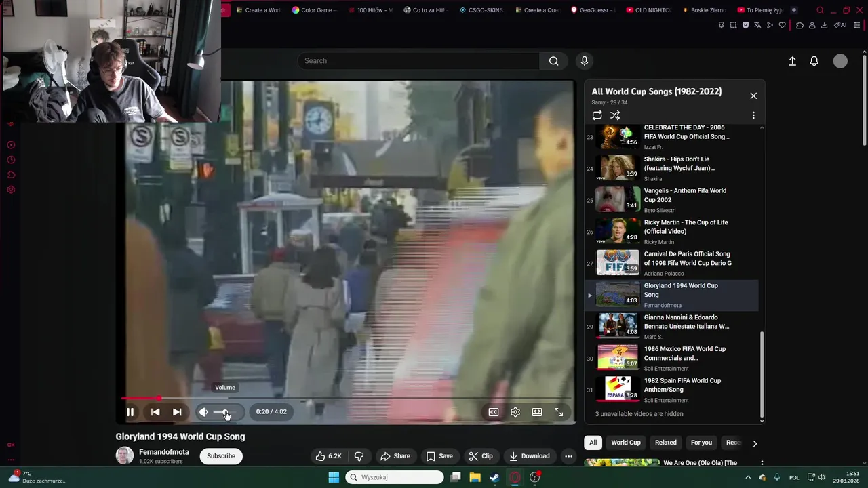Select Ricky Martin The Cup of Life
The height and width of the screenshot is (488, 868).
[671, 232]
